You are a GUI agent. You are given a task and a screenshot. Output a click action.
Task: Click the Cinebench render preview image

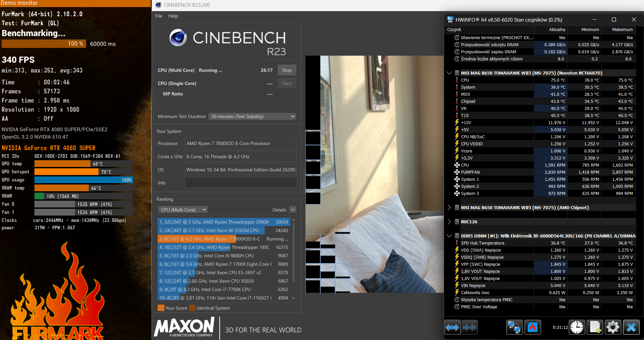375,174
